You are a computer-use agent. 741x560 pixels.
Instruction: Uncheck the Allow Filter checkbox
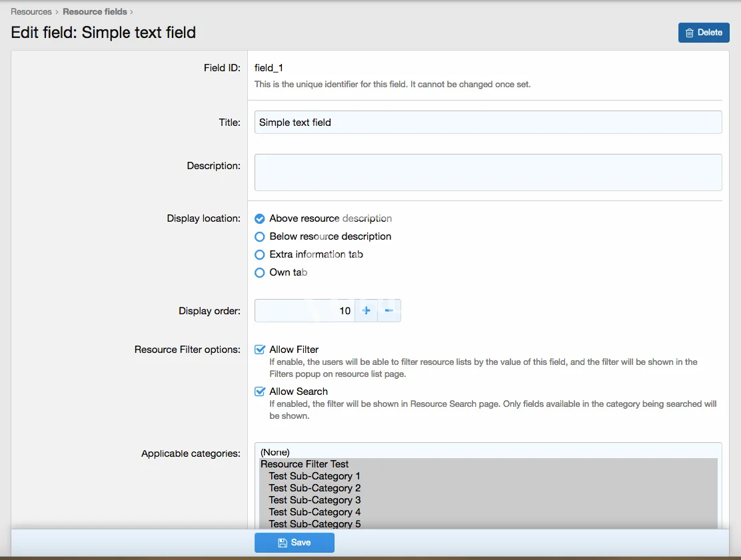[261, 350]
